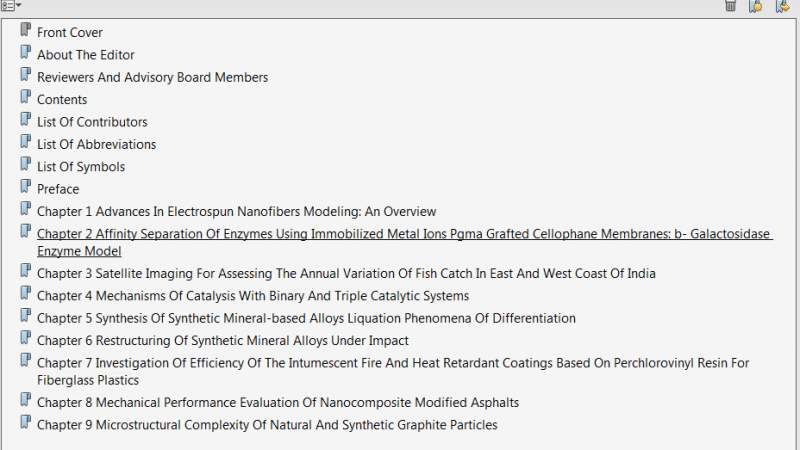
Task: Select Chapter 4 Mechanisms Of Catalysis
Action: 253,296
